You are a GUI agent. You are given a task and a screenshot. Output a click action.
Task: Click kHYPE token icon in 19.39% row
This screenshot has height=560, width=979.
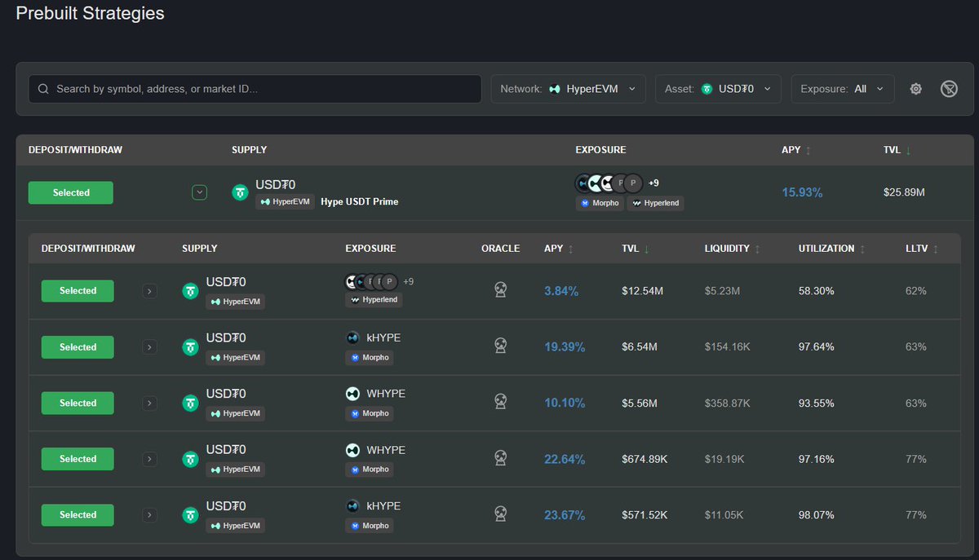click(352, 337)
